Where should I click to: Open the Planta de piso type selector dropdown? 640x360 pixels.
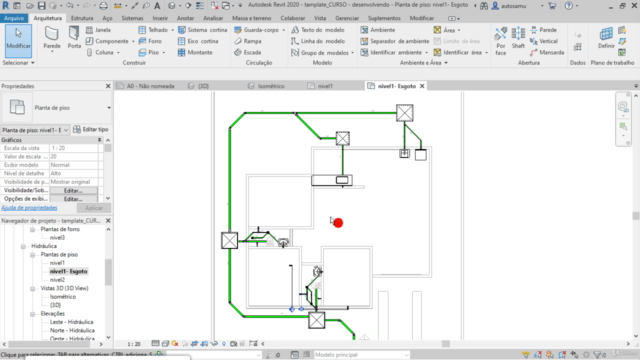pyautogui.click(x=109, y=108)
